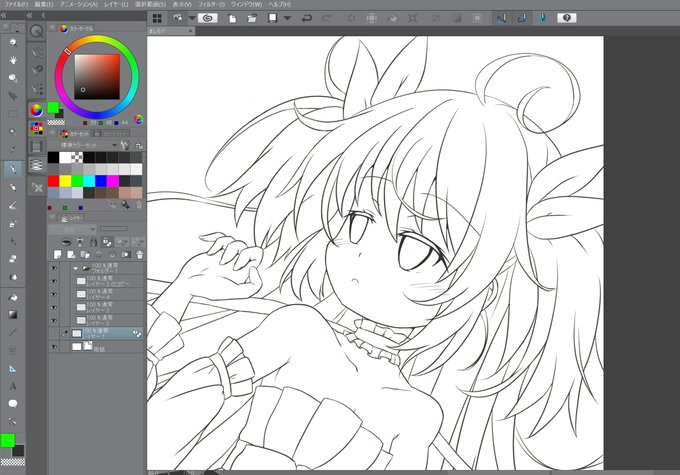The width and height of the screenshot is (680, 475).
Task: Click the Undo arrow in the command bar
Action: point(307,18)
